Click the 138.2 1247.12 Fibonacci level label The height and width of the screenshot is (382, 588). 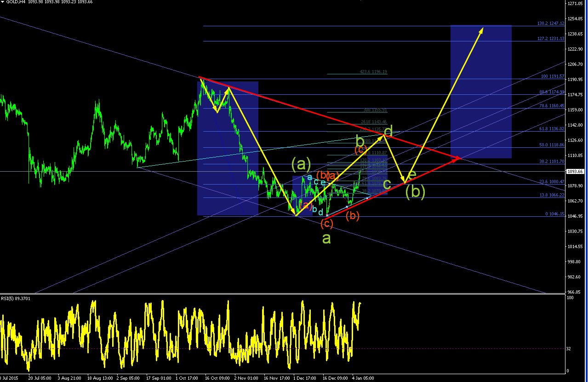(x=550, y=23)
